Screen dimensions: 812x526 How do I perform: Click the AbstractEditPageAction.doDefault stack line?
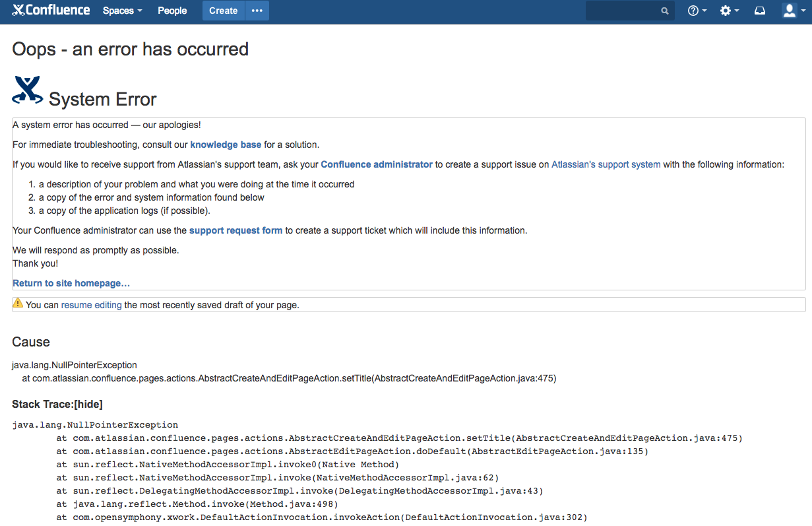tap(352, 451)
